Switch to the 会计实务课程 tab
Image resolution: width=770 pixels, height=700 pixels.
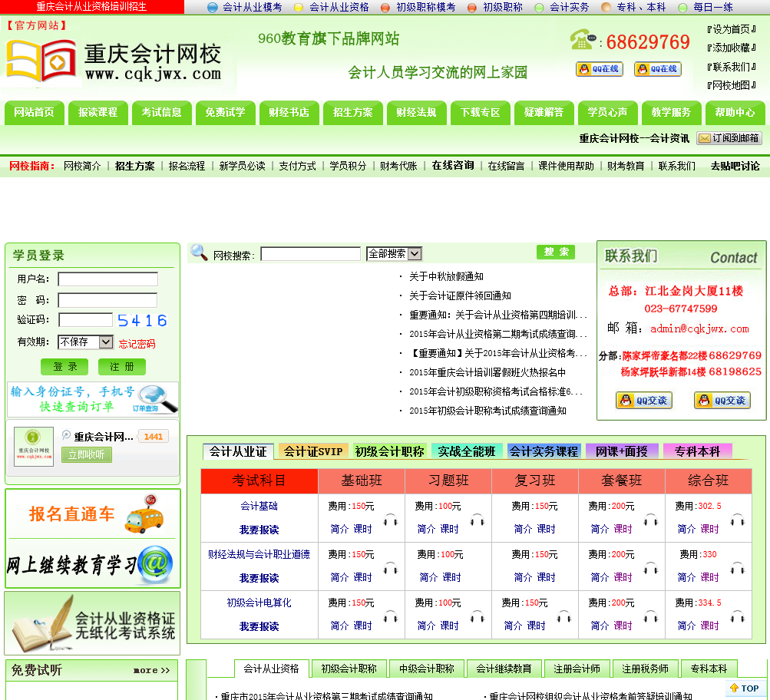pos(544,451)
